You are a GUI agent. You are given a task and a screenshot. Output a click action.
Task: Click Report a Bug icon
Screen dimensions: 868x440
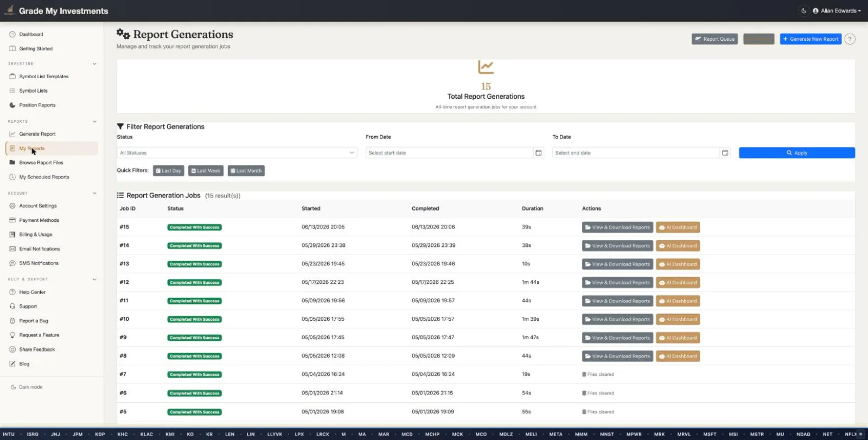tap(12, 321)
